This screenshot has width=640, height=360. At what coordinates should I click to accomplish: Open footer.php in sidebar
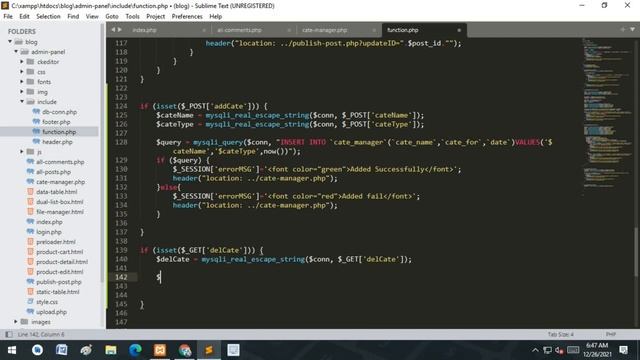click(56, 122)
